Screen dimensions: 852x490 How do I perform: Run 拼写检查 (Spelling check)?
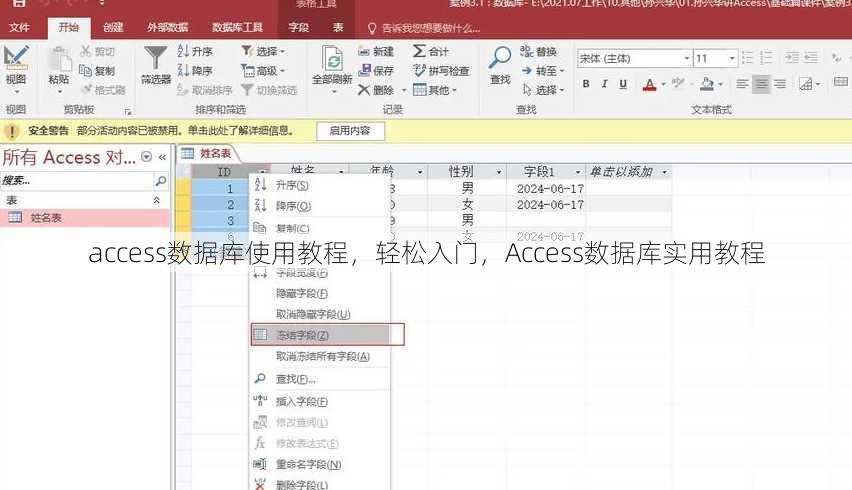(441, 71)
